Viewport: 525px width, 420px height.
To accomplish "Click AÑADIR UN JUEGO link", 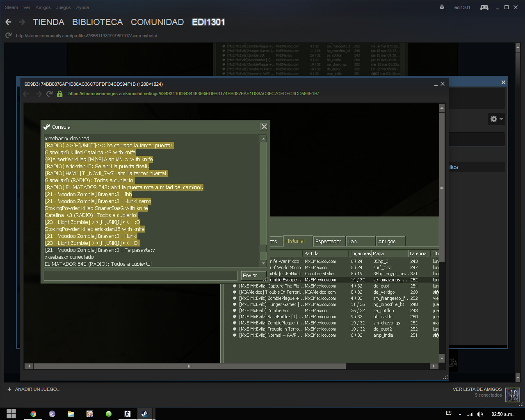I will 38,389.
